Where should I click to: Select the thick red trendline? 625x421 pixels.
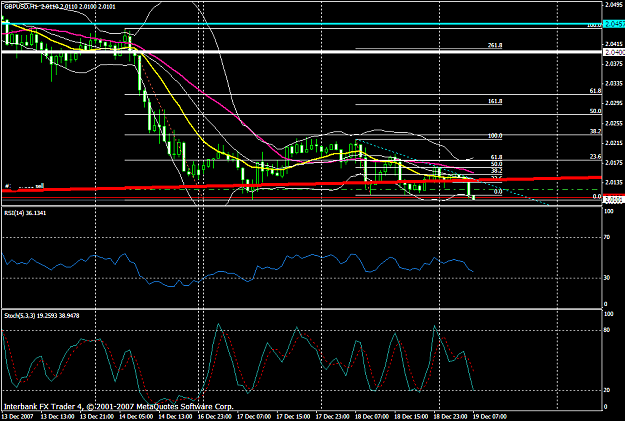[x=301, y=184]
